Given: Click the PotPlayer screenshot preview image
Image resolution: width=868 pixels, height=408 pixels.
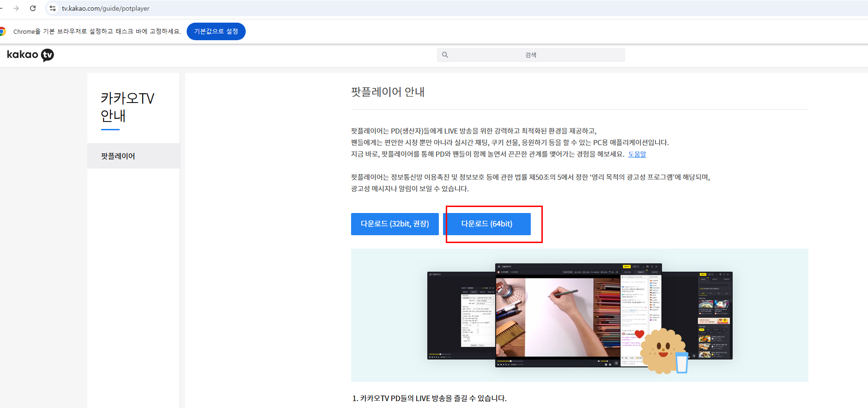Looking at the screenshot, I should [x=580, y=315].
